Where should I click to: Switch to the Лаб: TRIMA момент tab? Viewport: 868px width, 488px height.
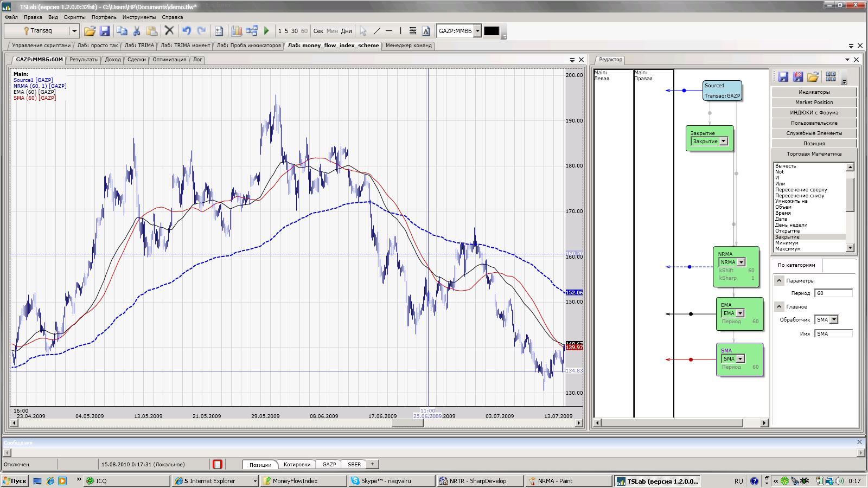[x=185, y=46]
